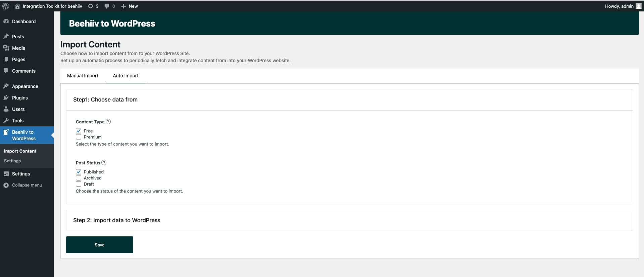Tick the Draft post status checkbox
Viewport: 644px width, 277px height.
[79, 184]
